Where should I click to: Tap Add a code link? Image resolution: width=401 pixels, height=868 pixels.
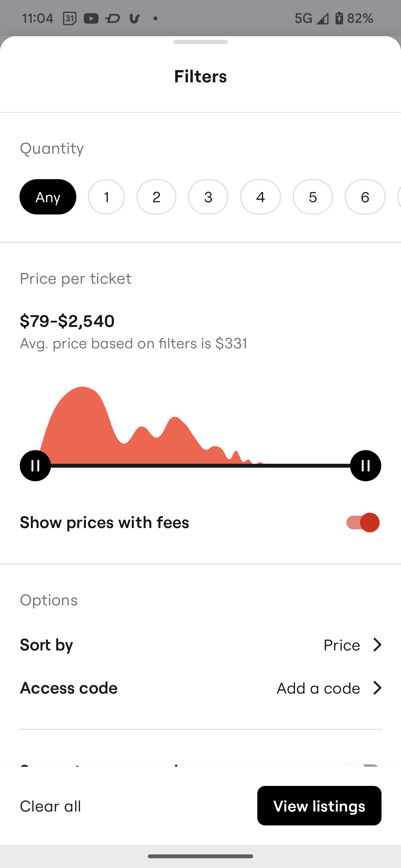tap(318, 688)
